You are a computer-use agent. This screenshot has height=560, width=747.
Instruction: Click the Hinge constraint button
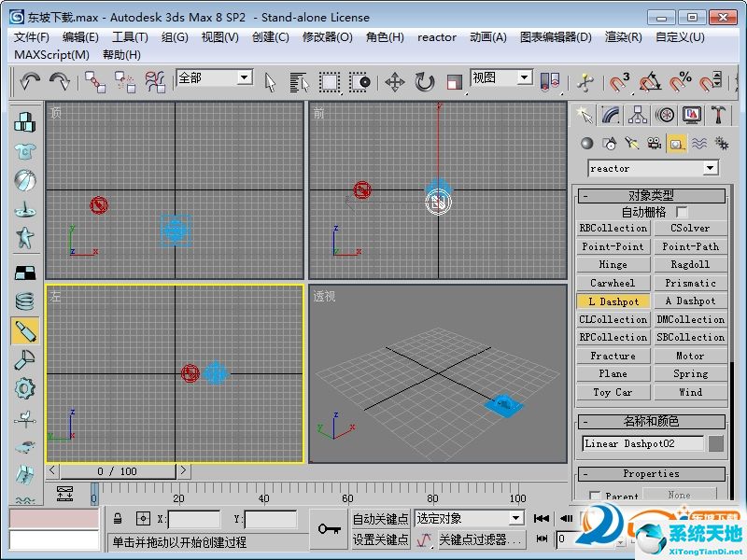pyautogui.click(x=613, y=264)
